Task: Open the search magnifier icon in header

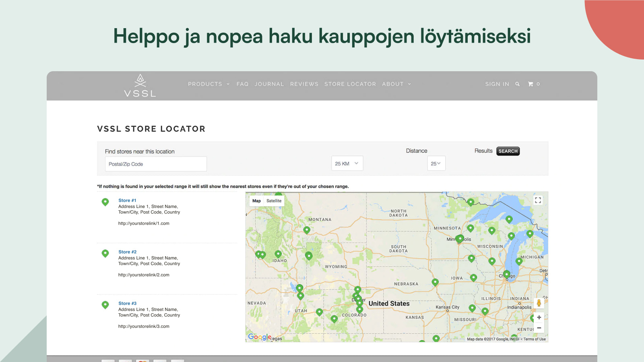Action: 518,84
